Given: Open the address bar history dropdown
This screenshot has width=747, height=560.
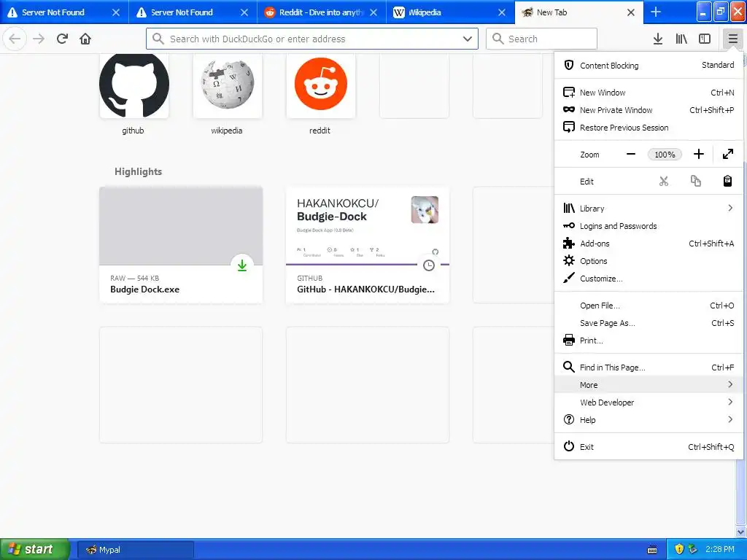Looking at the screenshot, I should point(468,39).
